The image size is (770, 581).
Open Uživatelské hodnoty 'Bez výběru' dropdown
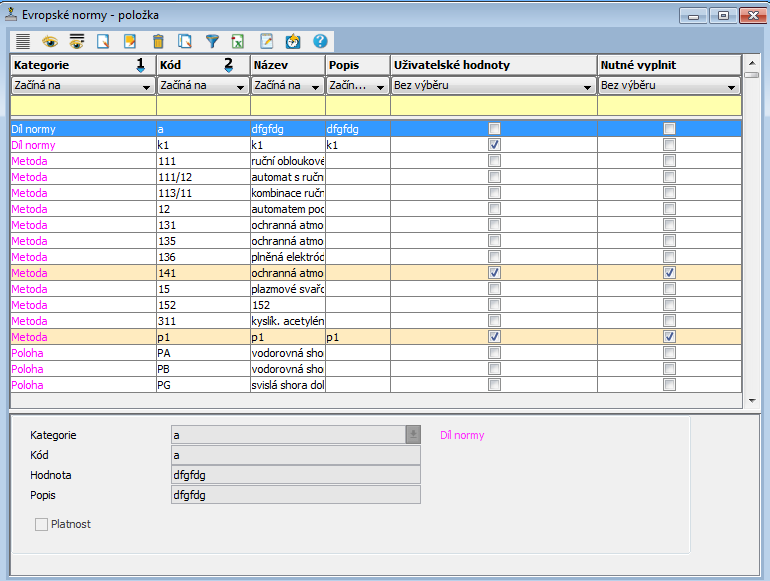[587, 87]
